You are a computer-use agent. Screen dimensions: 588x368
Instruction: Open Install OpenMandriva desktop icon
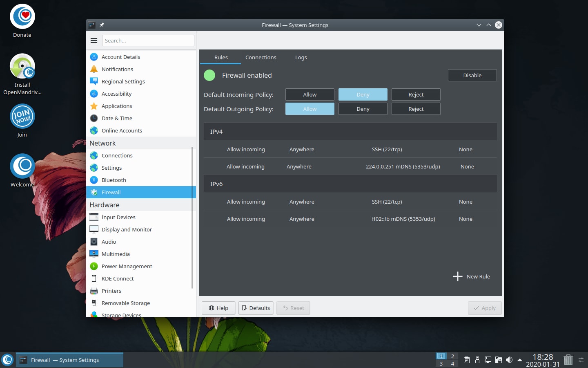[x=22, y=67]
